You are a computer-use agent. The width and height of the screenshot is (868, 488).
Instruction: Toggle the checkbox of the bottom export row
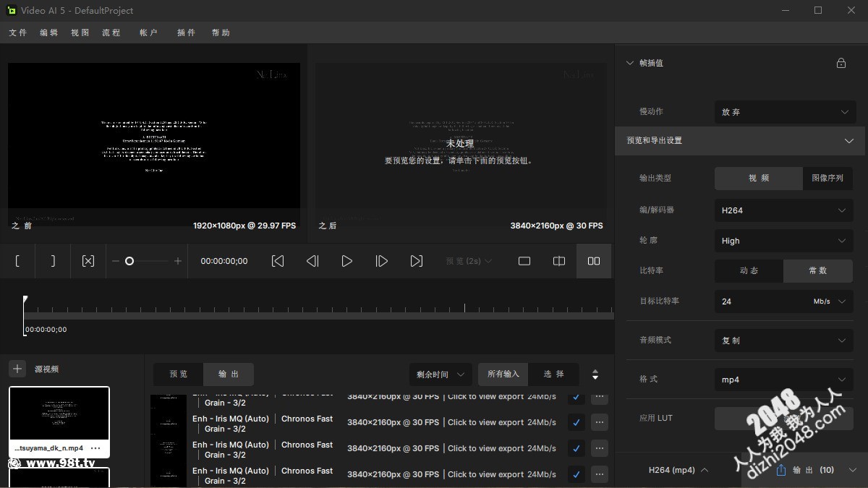pyautogui.click(x=576, y=475)
